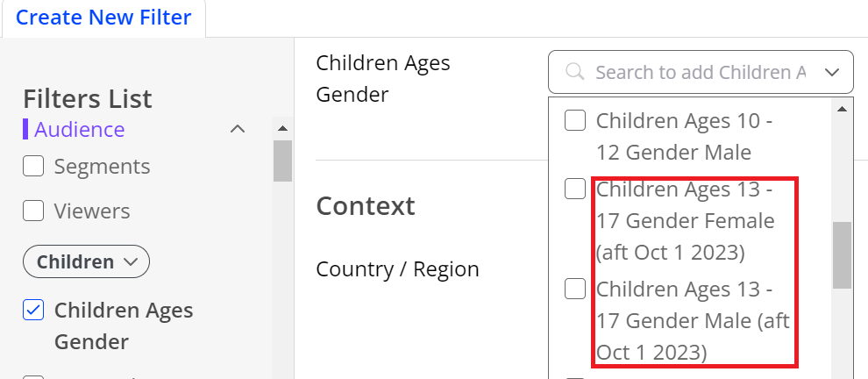This screenshot has height=379, width=868.
Task: Click the Audience section heading
Action: 79,129
